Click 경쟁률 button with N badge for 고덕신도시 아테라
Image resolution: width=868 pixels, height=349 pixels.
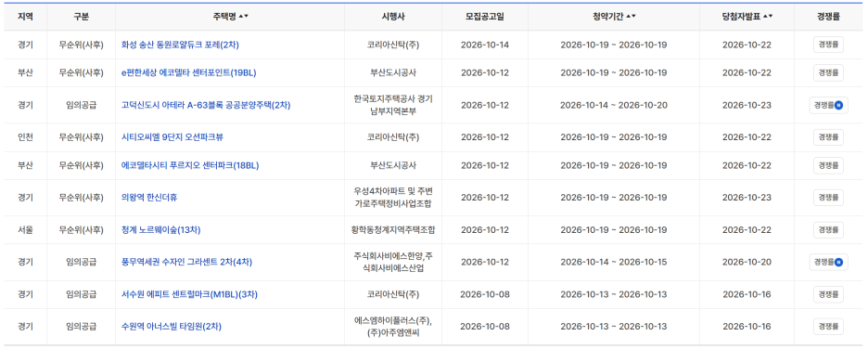pyautogui.click(x=828, y=105)
